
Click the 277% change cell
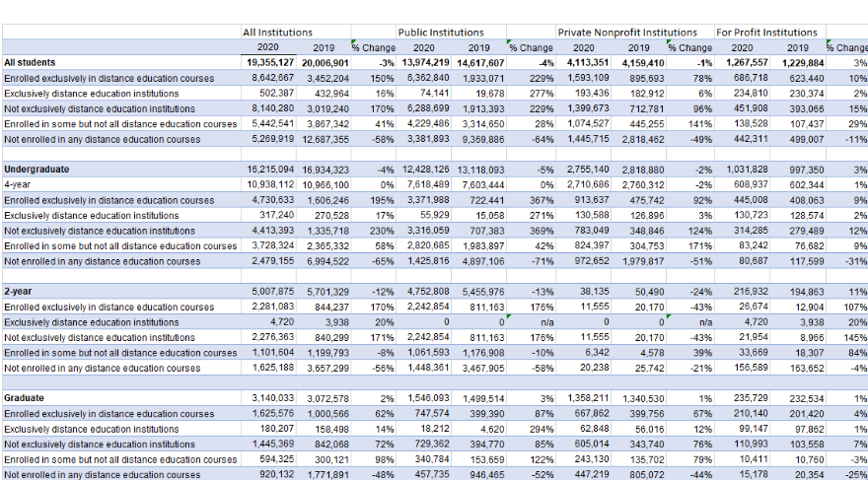[532, 94]
